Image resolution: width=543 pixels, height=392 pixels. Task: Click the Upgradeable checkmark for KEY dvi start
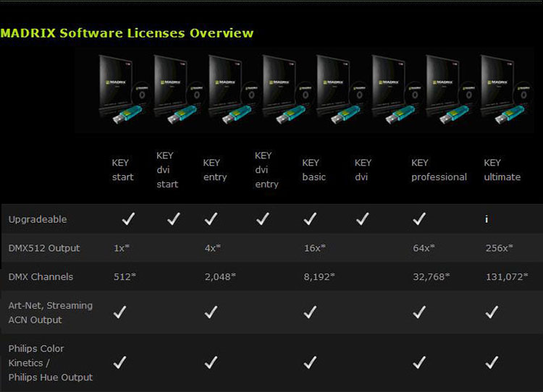pyautogui.click(x=174, y=218)
